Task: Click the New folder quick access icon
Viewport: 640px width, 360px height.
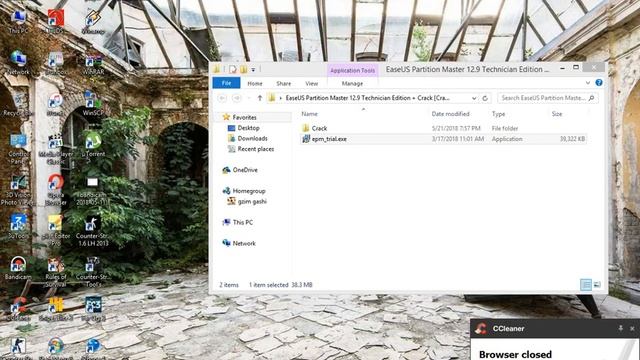Action: [x=244, y=69]
